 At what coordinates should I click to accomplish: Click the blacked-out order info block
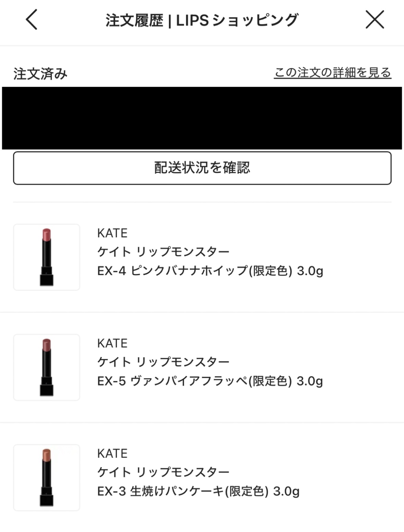[202, 118]
